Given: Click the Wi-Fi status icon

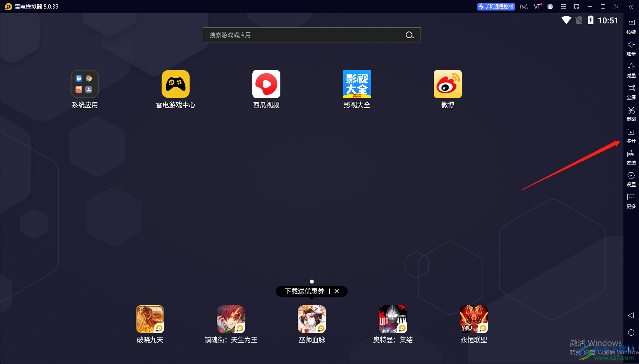Looking at the screenshot, I should point(566,20).
